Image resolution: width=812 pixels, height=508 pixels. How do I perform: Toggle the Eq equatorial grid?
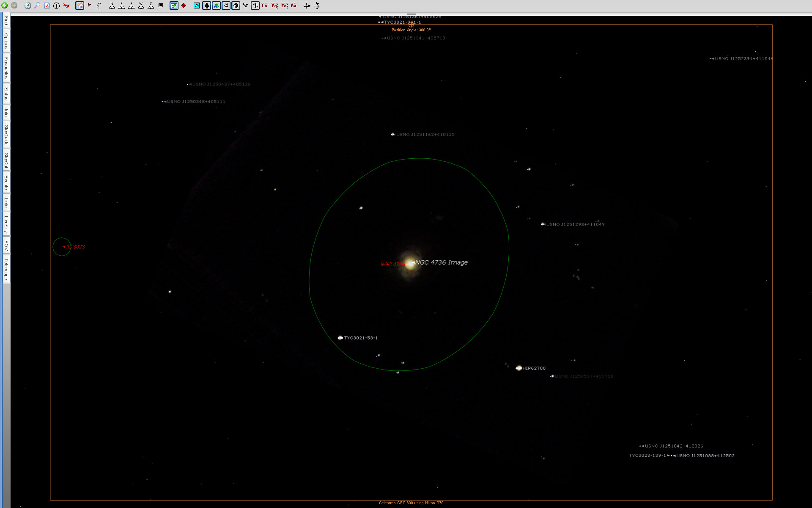pyautogui.click(x=274, y=6)
